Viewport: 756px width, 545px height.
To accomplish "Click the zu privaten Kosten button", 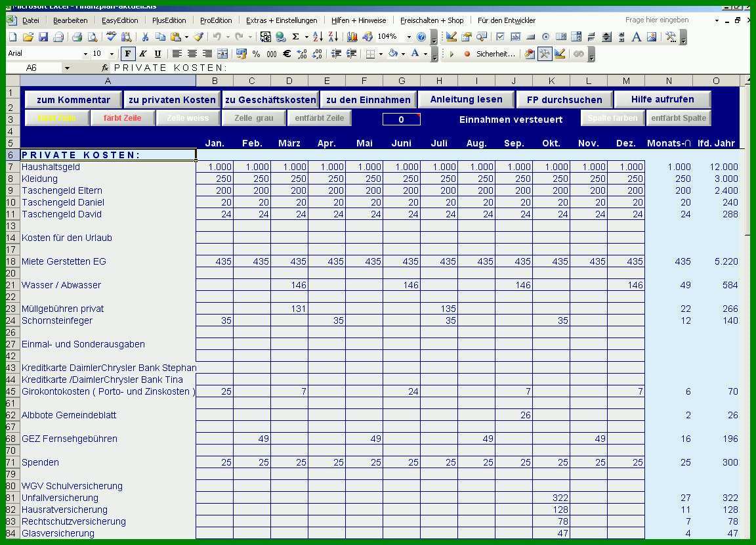I will 172,100.
